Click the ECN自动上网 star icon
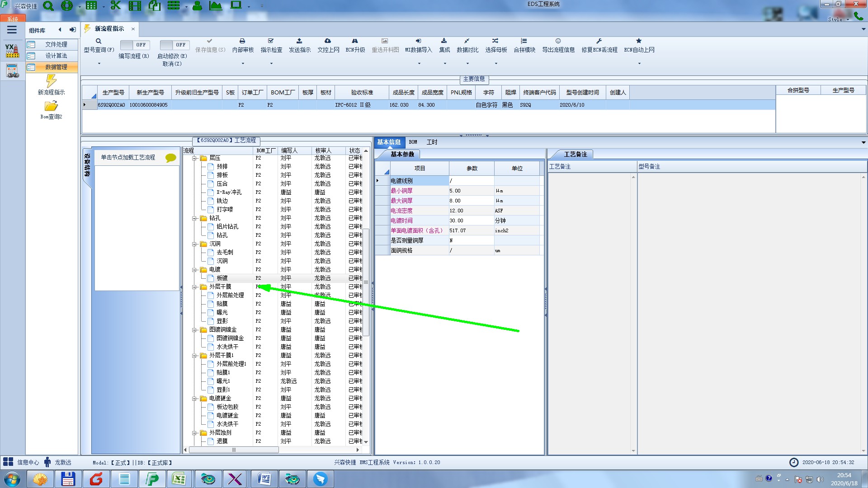 639,41
